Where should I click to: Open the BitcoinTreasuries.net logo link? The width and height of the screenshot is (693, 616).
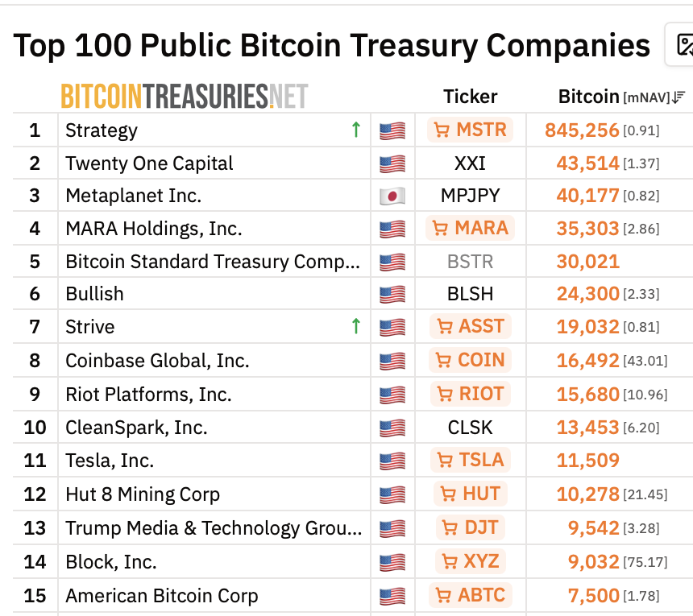point(185,96)
